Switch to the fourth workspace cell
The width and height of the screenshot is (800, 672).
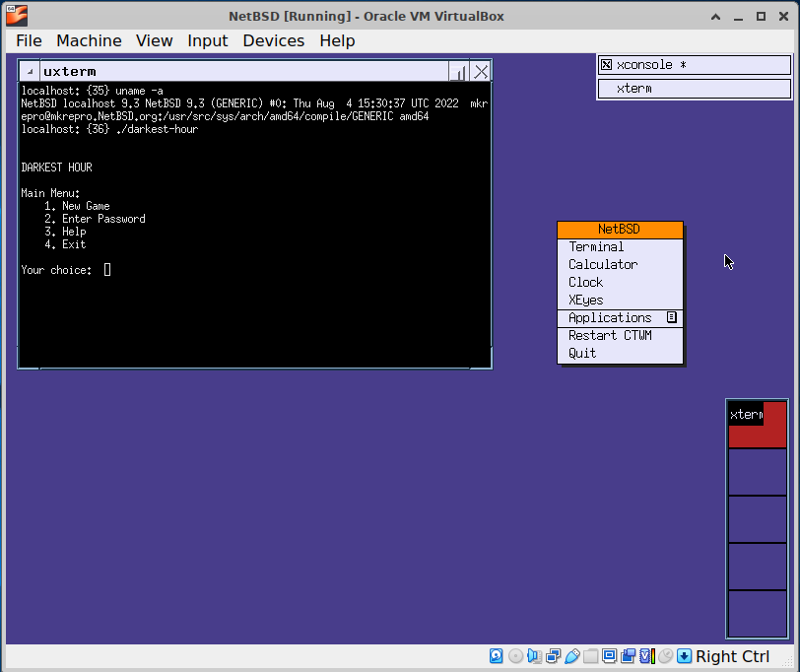[x=757, y=567]
